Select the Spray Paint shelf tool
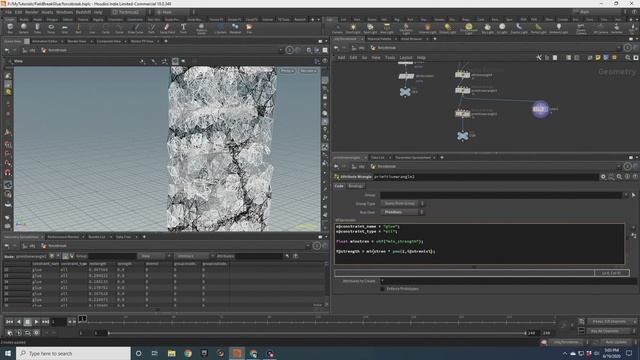This screenshot has width=640, height=360. point(167,28)
